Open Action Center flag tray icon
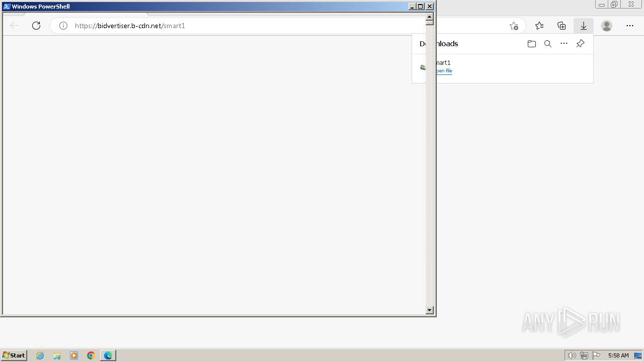Image resolution: width=644 pixels, height=362 pixels. (x=596, y=355)
